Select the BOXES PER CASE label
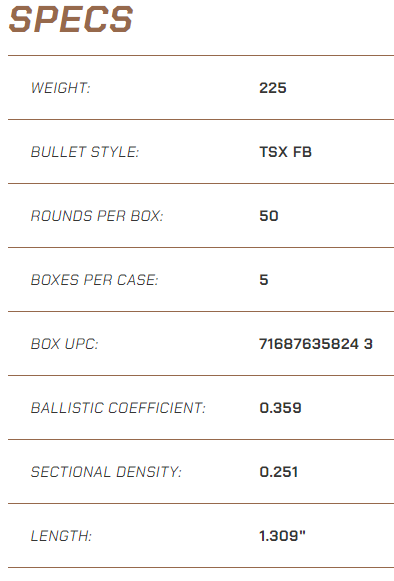The image size is (394, 581). [x=95, y=280]
